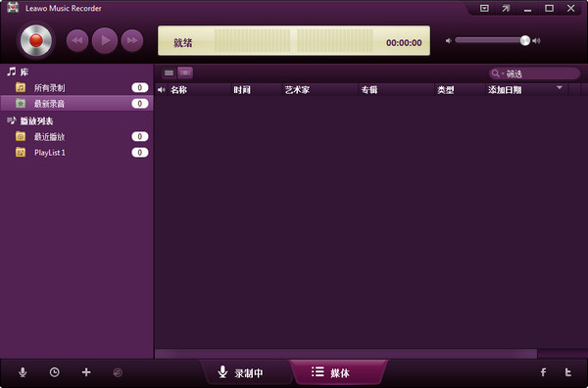Click the horizontal scrollbar in the list

(346, 354)
